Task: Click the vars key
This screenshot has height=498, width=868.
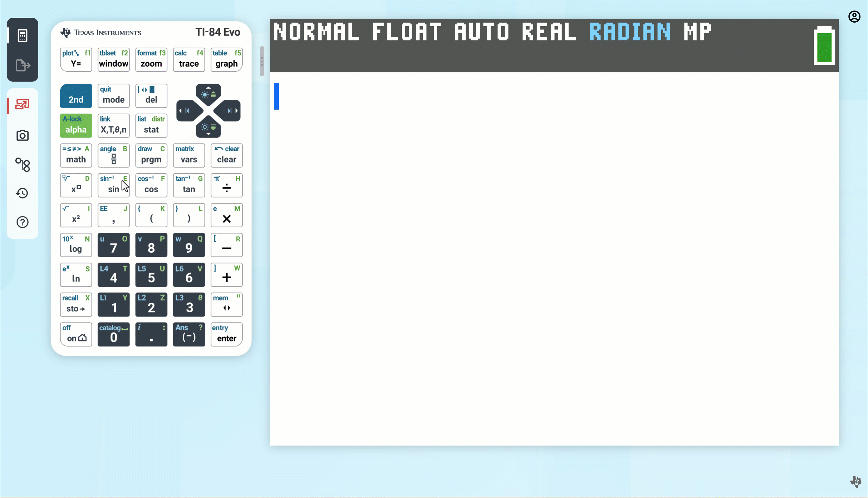Action: tap(189, 155)
